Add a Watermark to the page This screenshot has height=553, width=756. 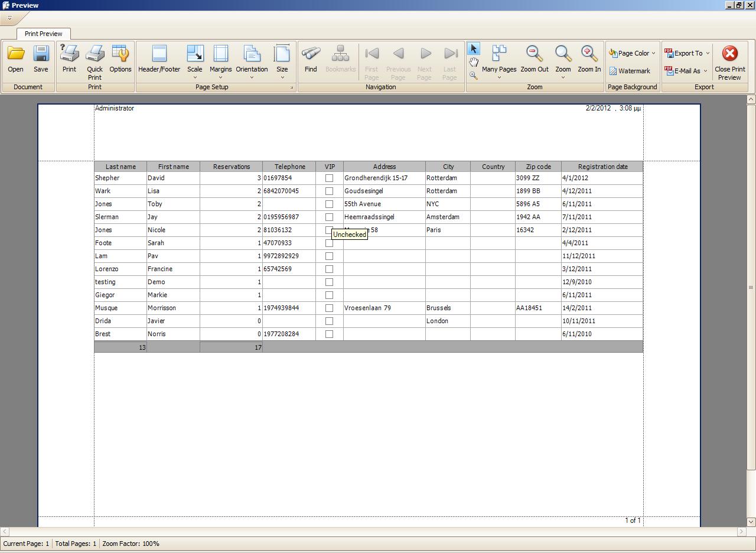(630, 71)
